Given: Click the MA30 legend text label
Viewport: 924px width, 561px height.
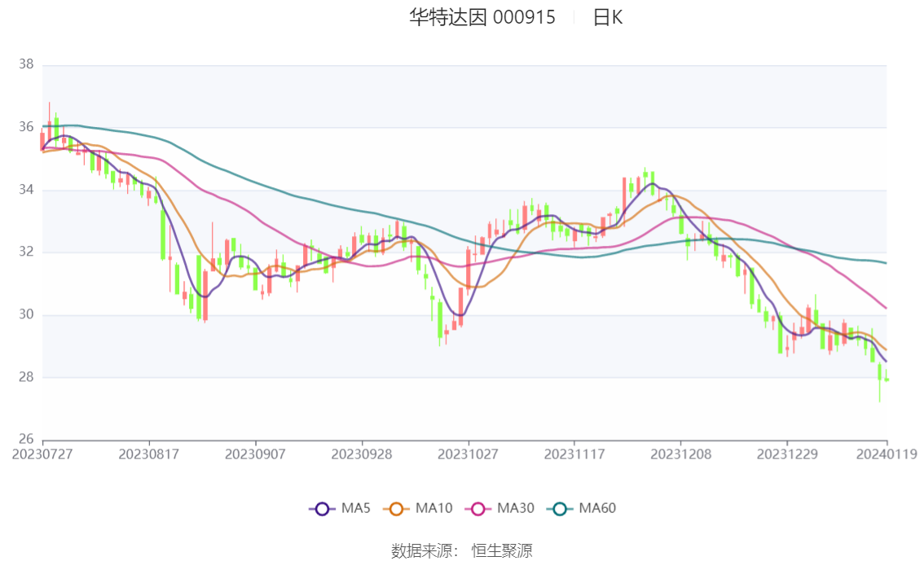Looking at the screenshot, I should (x=515, y=509).
